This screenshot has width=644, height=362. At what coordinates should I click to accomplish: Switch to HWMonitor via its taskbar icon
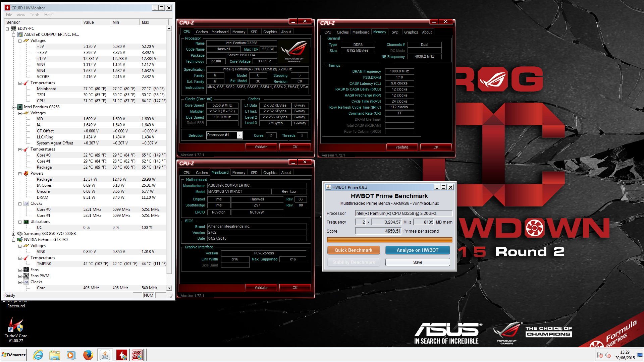click(121, 355)
